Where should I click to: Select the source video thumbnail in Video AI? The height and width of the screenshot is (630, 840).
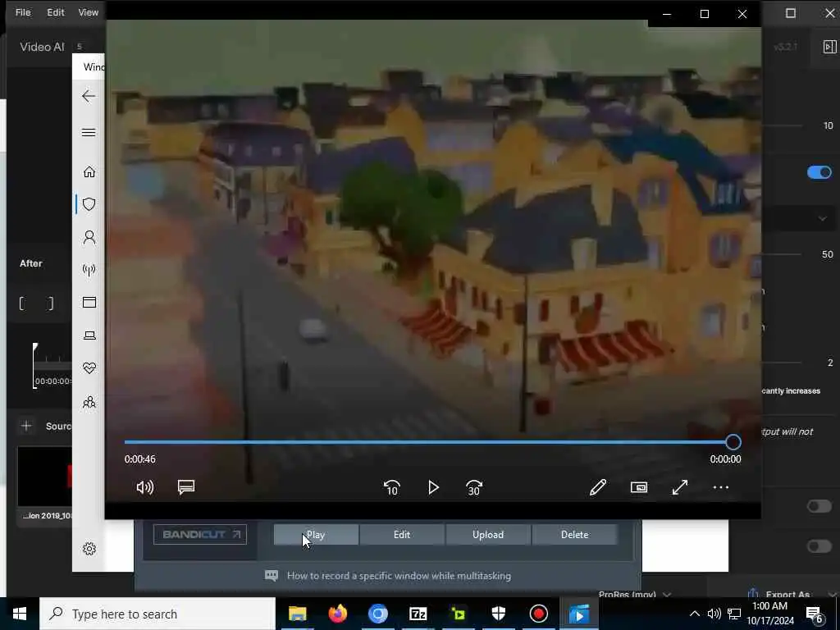pos(45,477)
